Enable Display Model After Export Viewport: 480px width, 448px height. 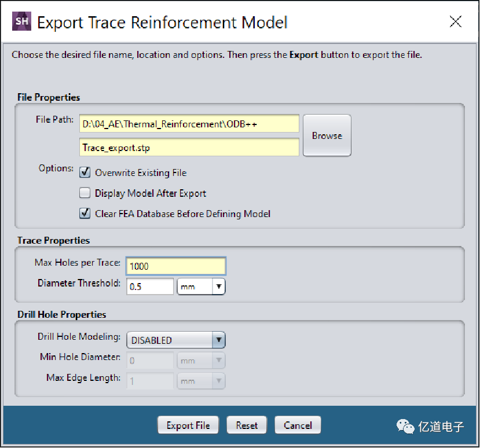(x=85, y=193)
